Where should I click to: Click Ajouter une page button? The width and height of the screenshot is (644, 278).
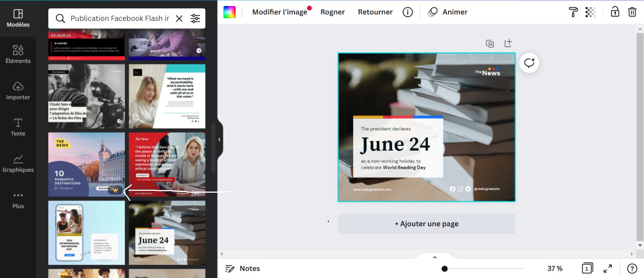pos(426,224)
